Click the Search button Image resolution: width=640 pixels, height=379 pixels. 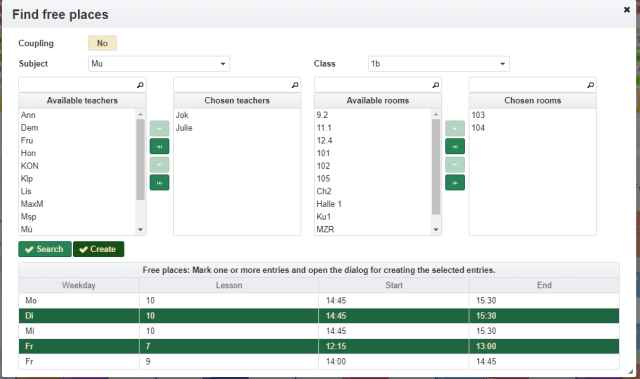click(45, 249)
